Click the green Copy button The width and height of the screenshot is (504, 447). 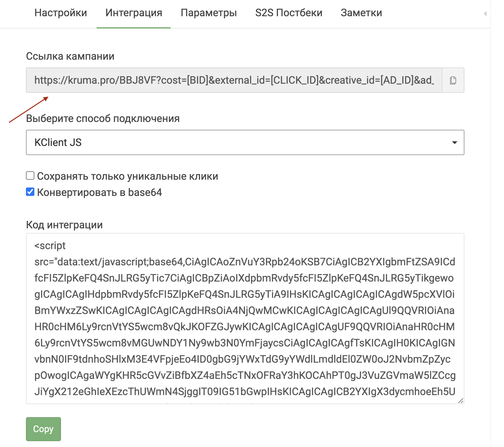click(43, 429)
